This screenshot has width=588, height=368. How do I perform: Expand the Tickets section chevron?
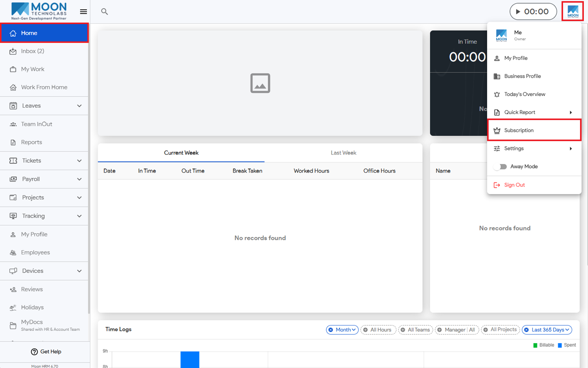79,161
